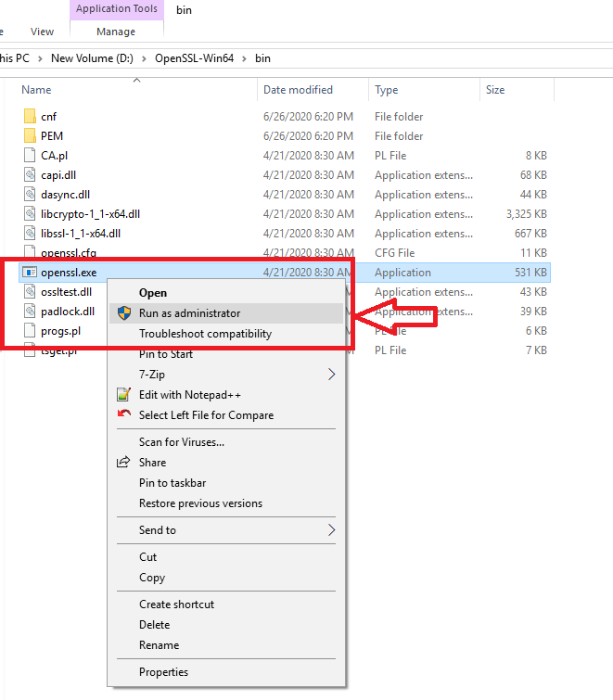Click the red arrow Compare icon in the menu
This screenshot has width=613, height=700.
123,414
